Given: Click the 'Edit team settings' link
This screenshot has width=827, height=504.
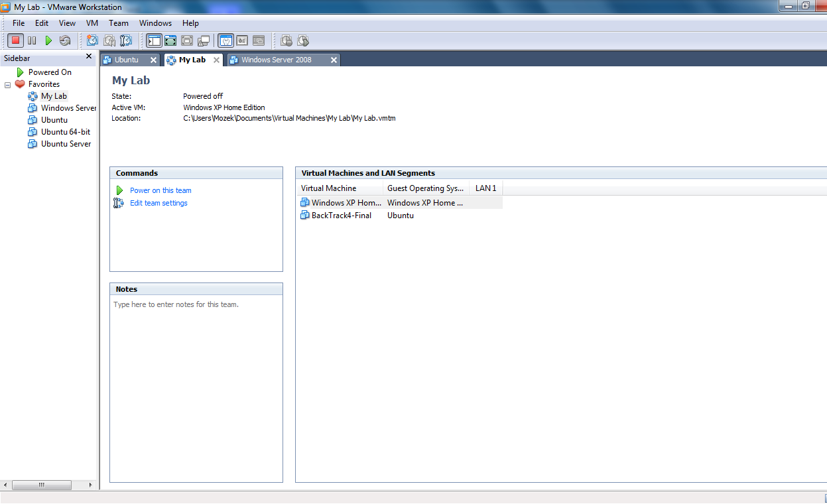Looking at the screenshot, I should [x=159, y=203].
